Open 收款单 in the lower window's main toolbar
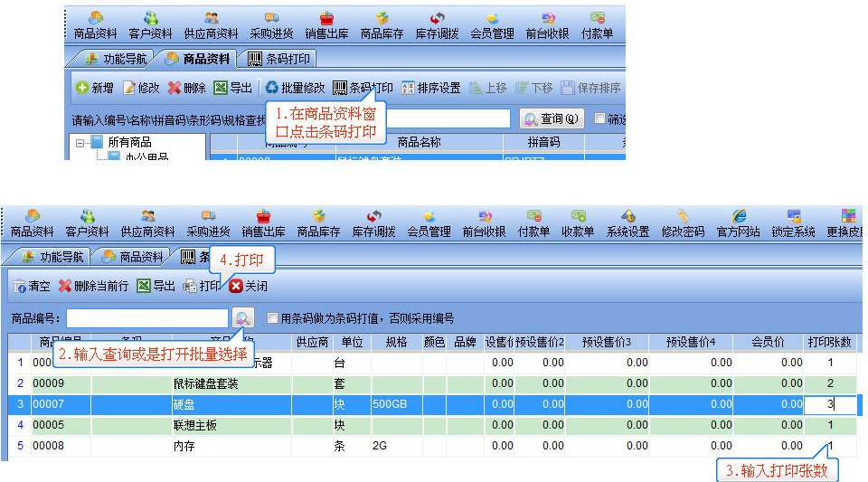The width and height of the screenshot is (868, 482). [578, 223]
